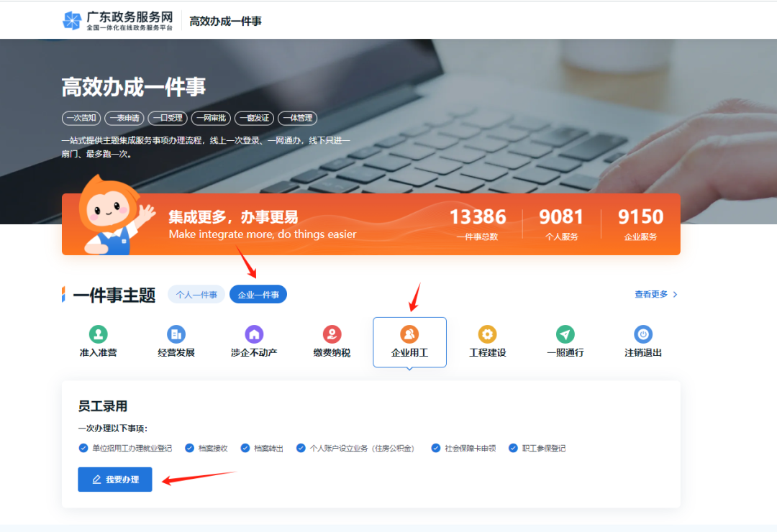Viewport: 777px width, 532px height.
Task: Switch to the 企业一件事 tab
Action: point(258,294)
